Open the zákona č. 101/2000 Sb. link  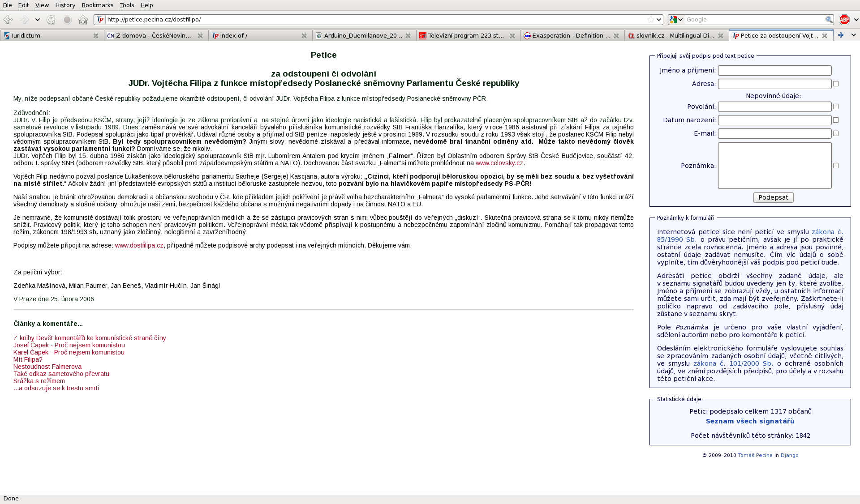[x=733, y=363]
